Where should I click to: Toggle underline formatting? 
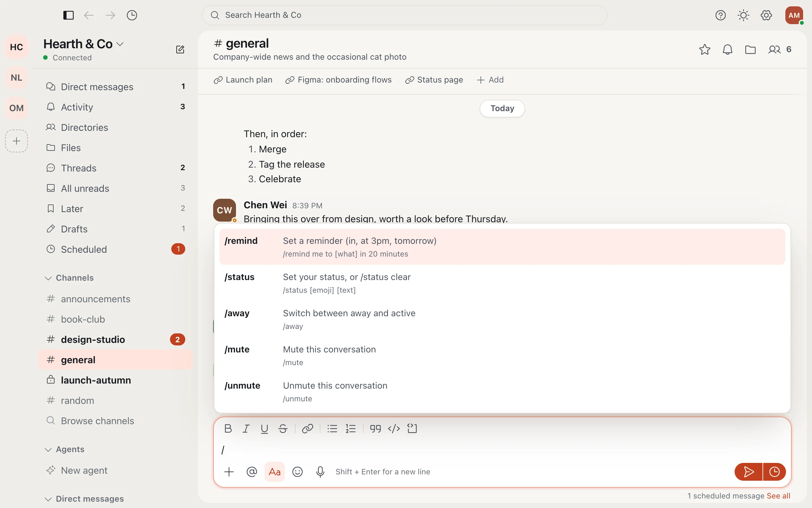[265, 428]
